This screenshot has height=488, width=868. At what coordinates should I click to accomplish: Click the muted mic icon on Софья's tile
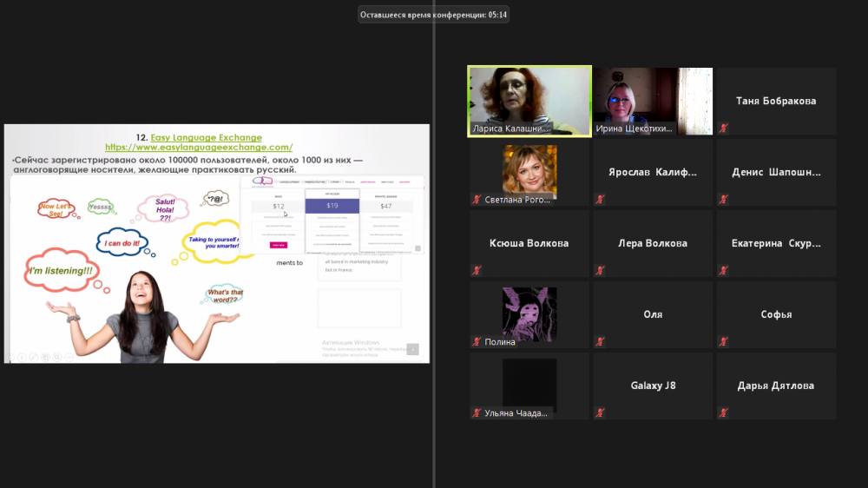[x=723, y=342]
